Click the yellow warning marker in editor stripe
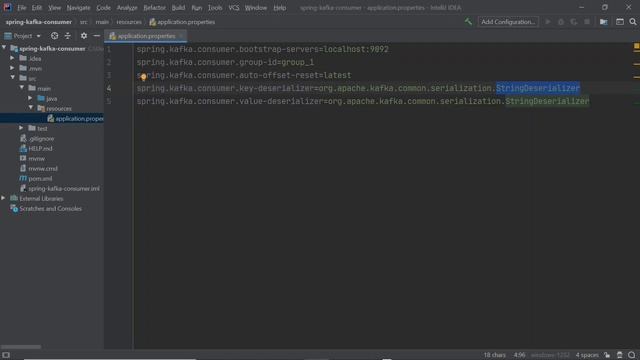 point(636,47)
